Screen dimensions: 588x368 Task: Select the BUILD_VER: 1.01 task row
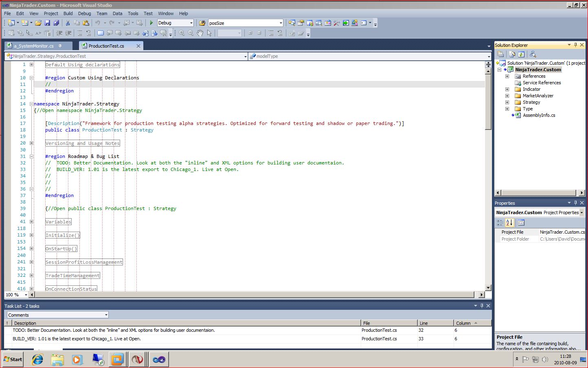(x=248, y=339)
